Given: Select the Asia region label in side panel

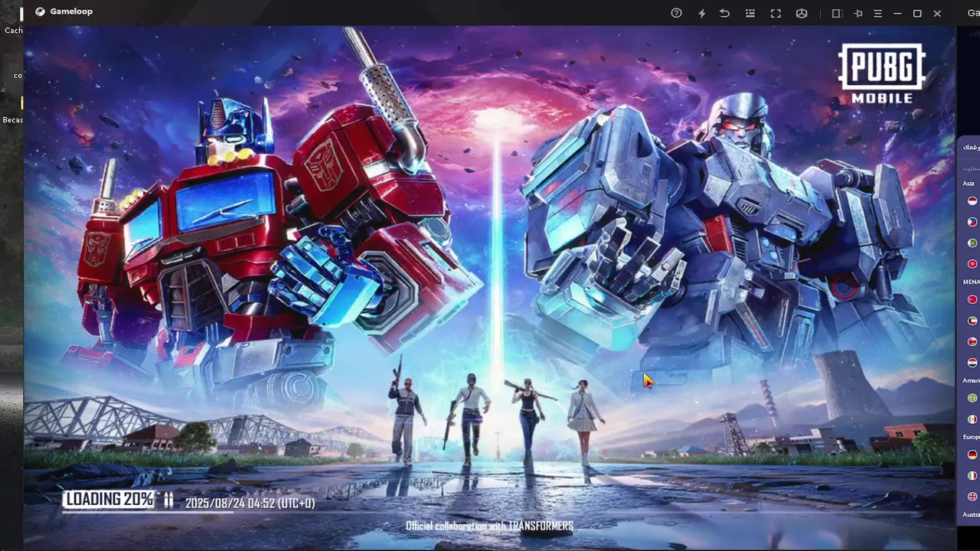Looking at the screenshot, I should (x=969, y=184).
